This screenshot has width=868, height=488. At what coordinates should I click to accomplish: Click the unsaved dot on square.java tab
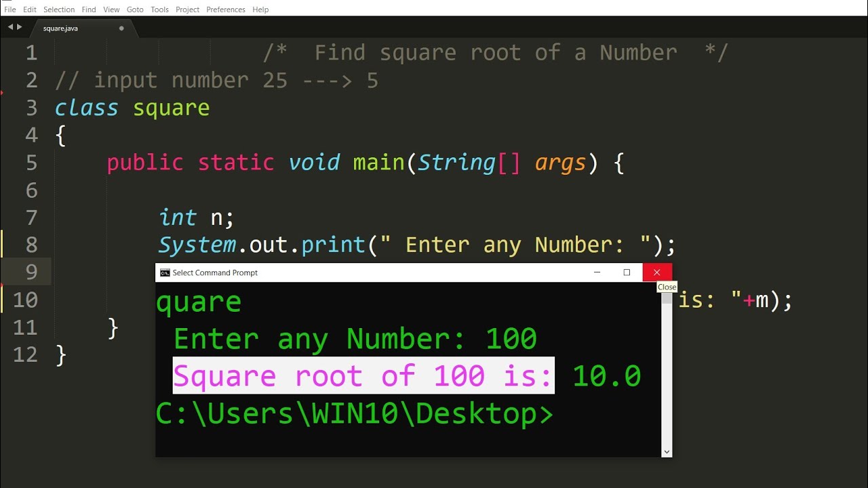pos(121,28)
